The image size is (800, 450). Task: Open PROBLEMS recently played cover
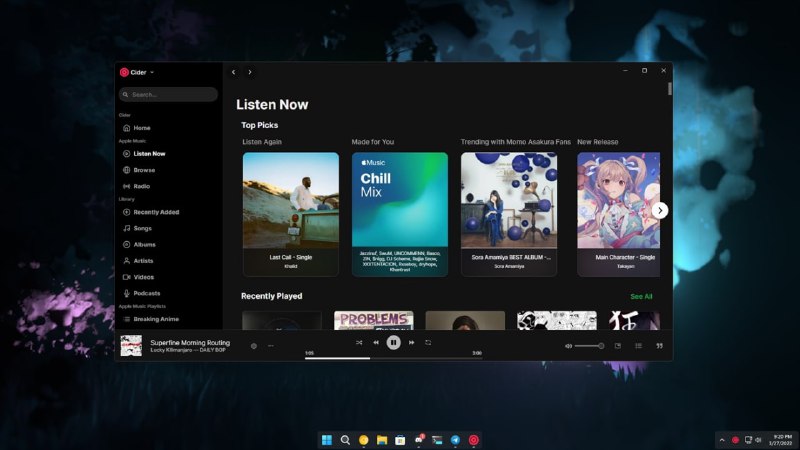374,320
